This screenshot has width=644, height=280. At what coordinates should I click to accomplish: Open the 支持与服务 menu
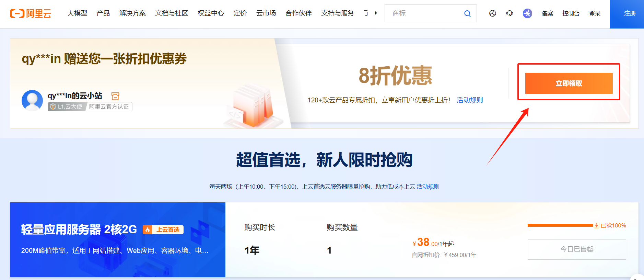point(338,13)
